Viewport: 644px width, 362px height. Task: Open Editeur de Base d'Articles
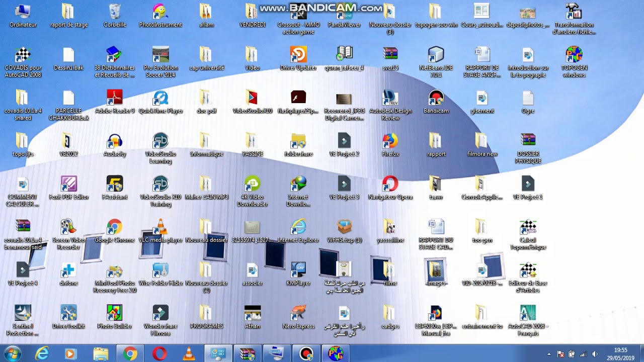coord(528,277)
